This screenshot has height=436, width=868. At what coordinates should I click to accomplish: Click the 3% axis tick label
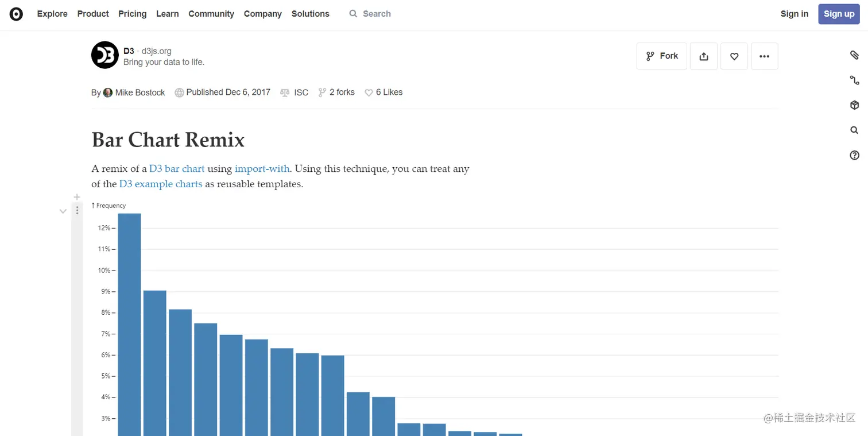(x=105, y=419)
